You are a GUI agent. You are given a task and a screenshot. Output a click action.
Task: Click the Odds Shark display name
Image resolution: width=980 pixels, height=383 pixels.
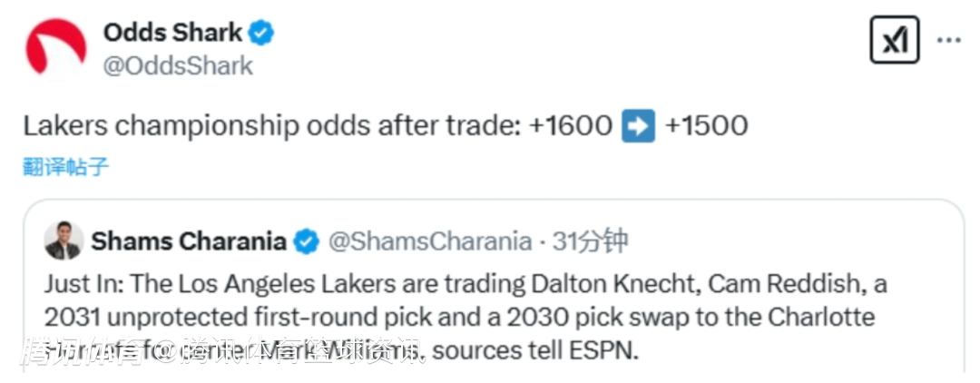(x=172, y=34)
